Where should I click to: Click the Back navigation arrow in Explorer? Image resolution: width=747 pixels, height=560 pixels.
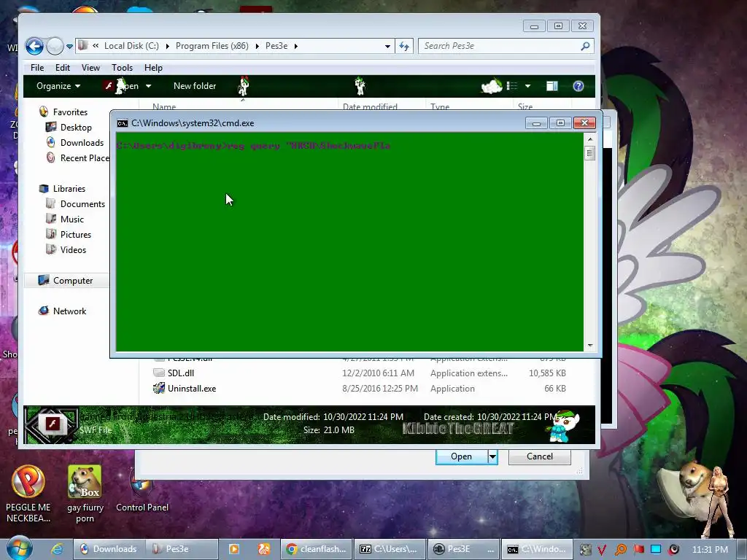click(34, 46)
